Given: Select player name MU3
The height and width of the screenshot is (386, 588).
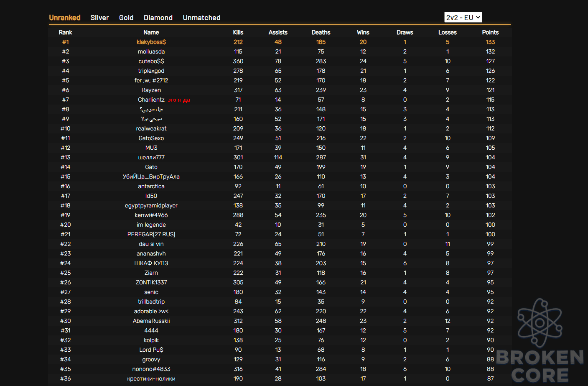Looking at the screenshot, I should tap(151, 148).
